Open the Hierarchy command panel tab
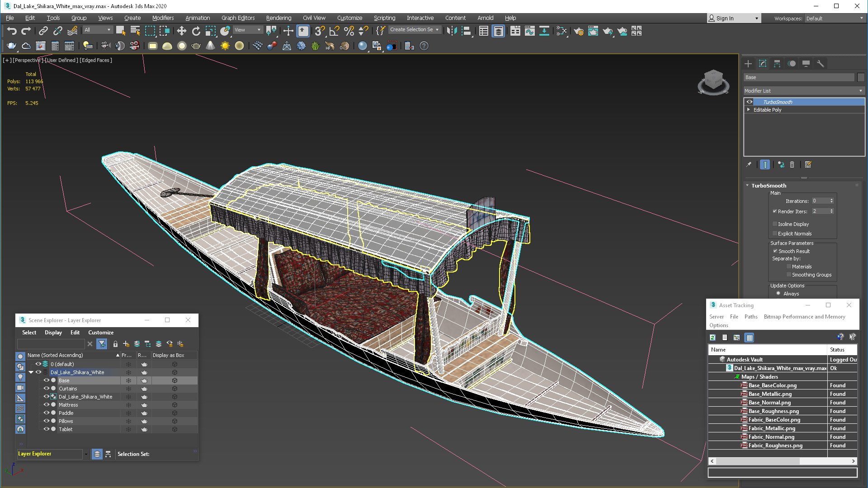Image resolution: width=868 pixels, height=488 pixels. coord(777,64)
